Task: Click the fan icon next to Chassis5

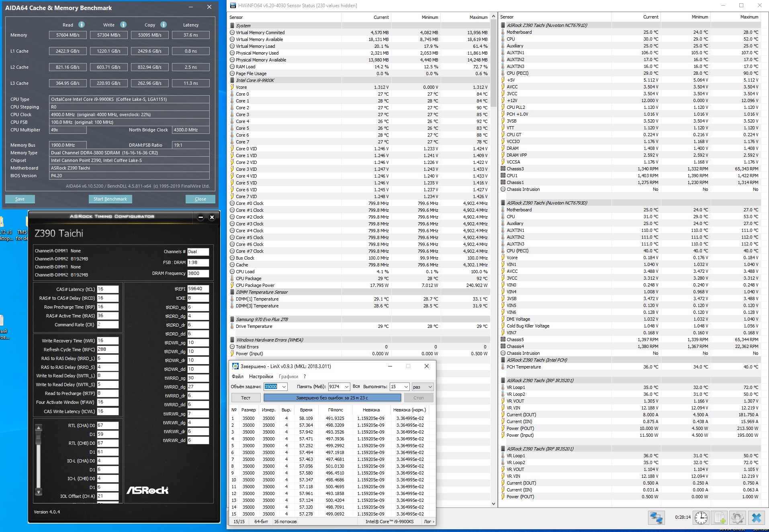Action: pos(503,340)
